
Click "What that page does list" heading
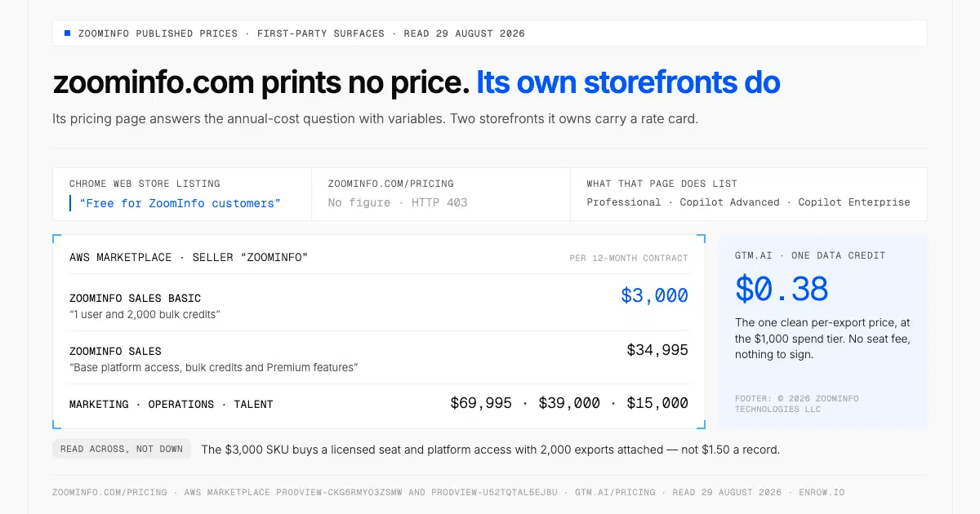tap(662, 184)
